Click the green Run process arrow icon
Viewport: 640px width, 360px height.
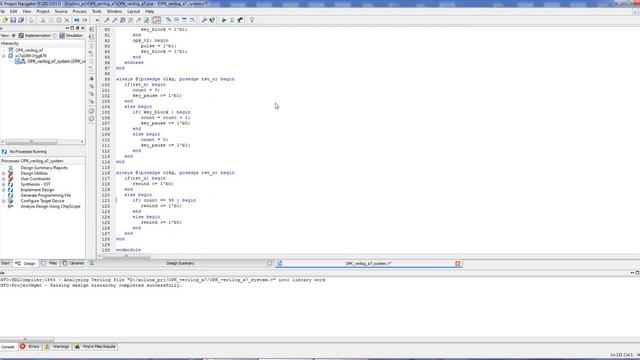tap(224, 20)
